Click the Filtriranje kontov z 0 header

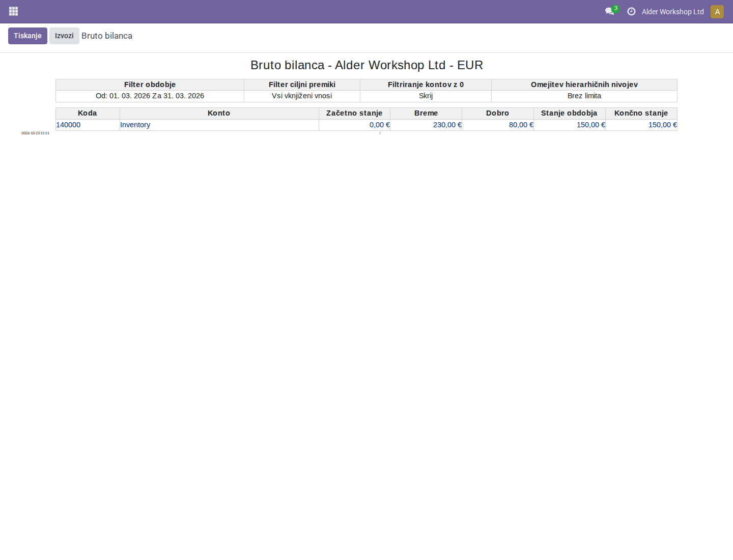coord(426,85)
